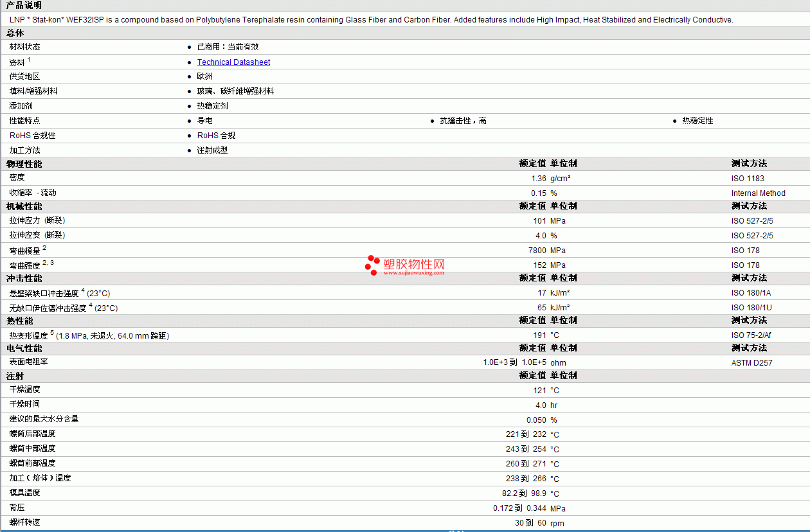
Task: Click the 欧洲 value
Action: click(204, 76)
